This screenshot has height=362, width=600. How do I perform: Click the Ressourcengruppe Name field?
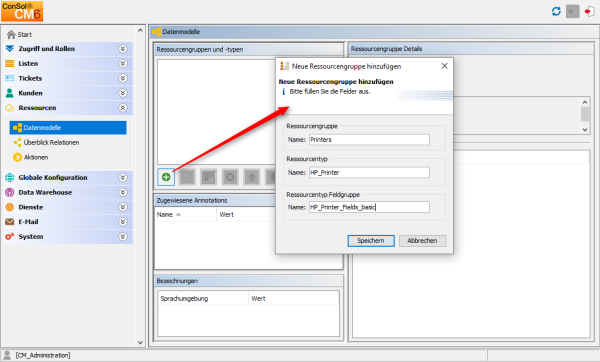369,140
